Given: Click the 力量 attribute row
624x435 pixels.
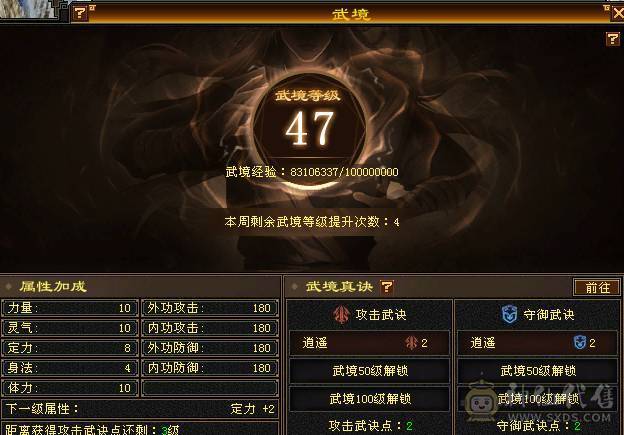Looking at the screenshot, I should tap(70, 308).
